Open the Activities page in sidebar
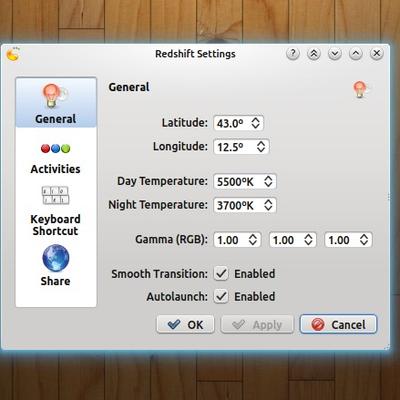 [56, 158]
